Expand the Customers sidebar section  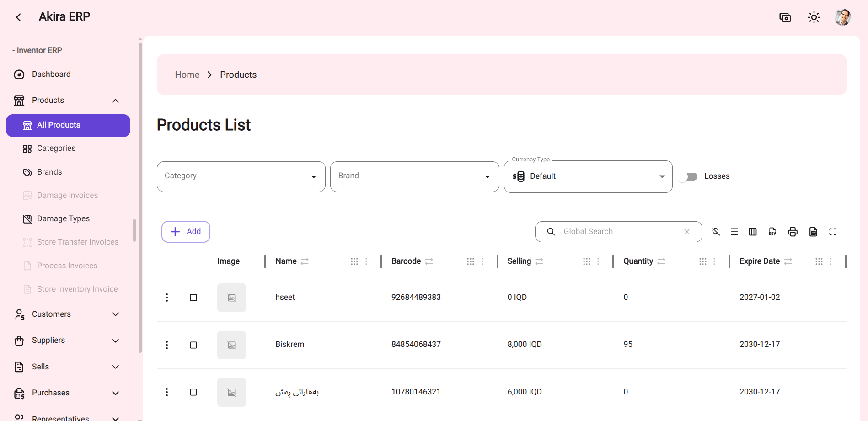116,314
